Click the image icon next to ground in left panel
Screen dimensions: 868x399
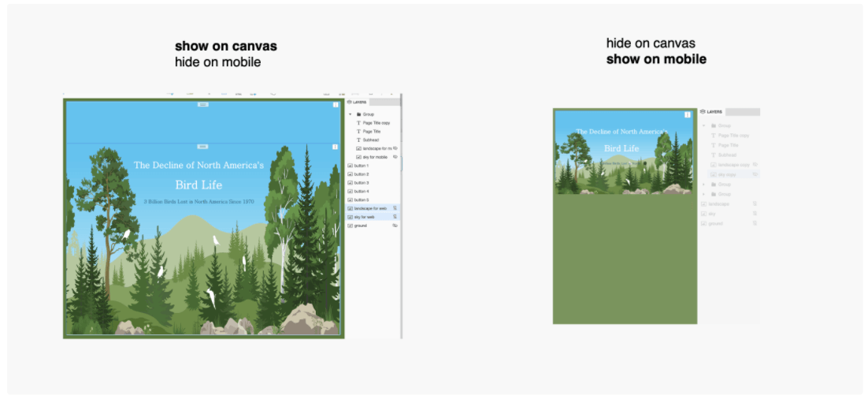tap(351, 226)
